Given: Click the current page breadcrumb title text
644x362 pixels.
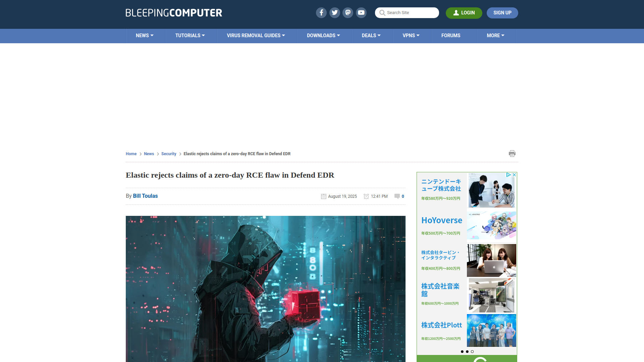Looking at the screenshot, I should click(237, 154).
